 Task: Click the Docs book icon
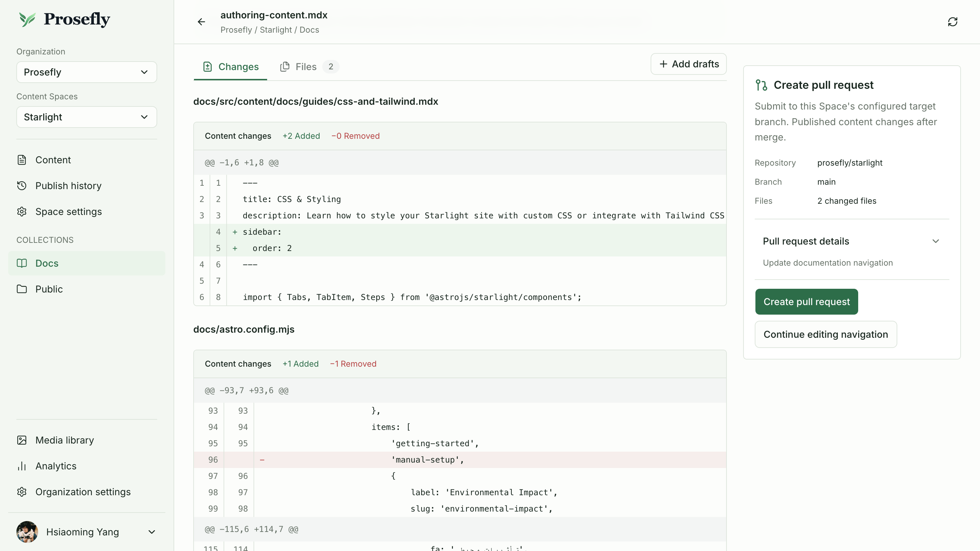point(22,263)
